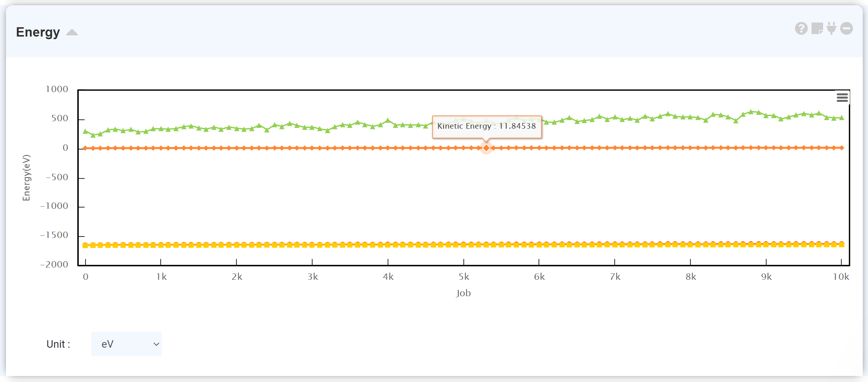Click first yellow square marker at Job 0
This screenshot has width=868, height=382.
click(85, 245)
